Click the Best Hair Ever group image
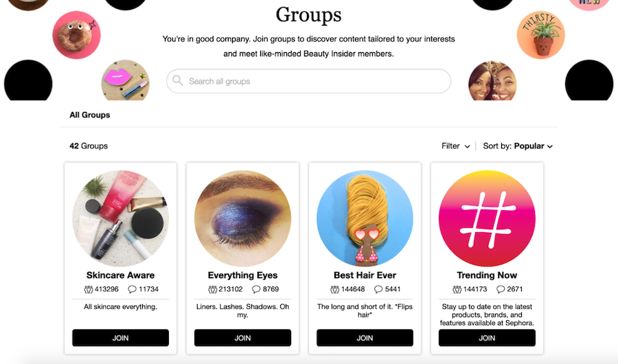618x364 pixels. tap(365, 218)
